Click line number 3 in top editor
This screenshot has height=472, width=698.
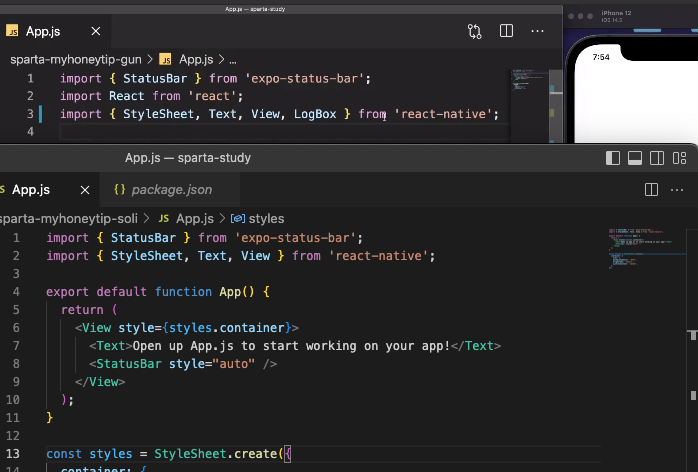[x=30, y=114]
